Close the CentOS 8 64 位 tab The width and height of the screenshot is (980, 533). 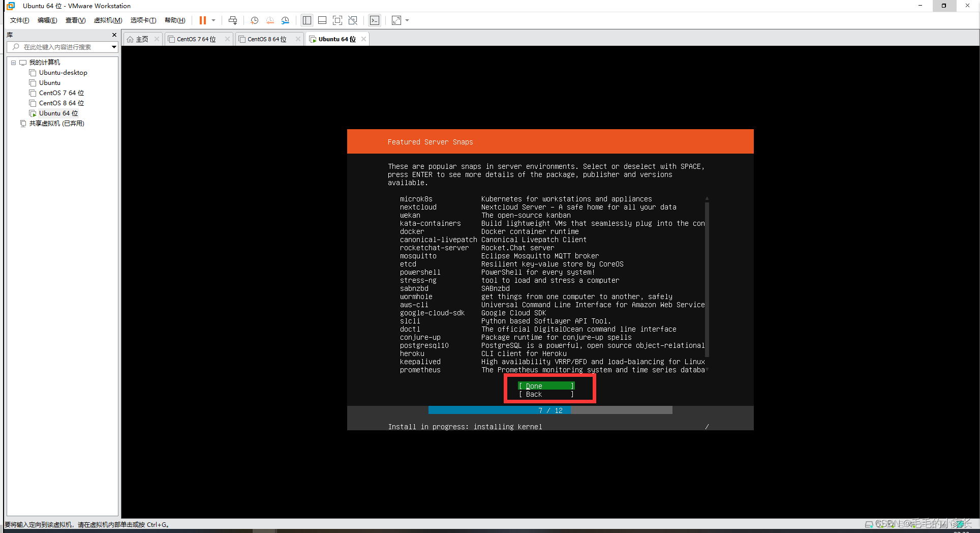tap(298, 39)
